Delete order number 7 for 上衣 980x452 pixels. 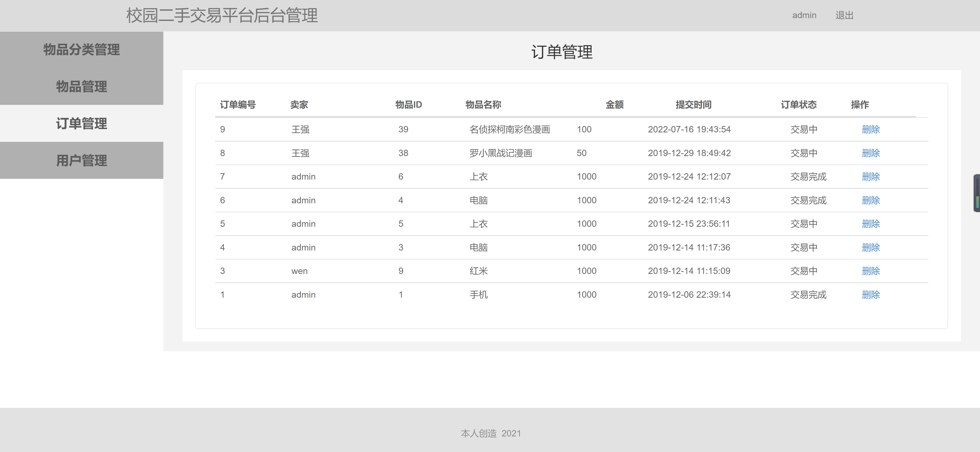tap(871, 177)
